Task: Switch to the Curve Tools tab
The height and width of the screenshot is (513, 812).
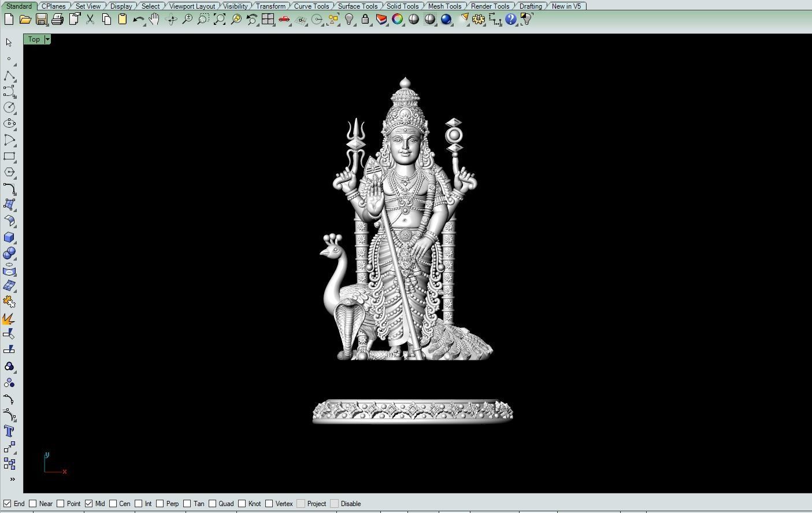Action: [x=312, y=6]
